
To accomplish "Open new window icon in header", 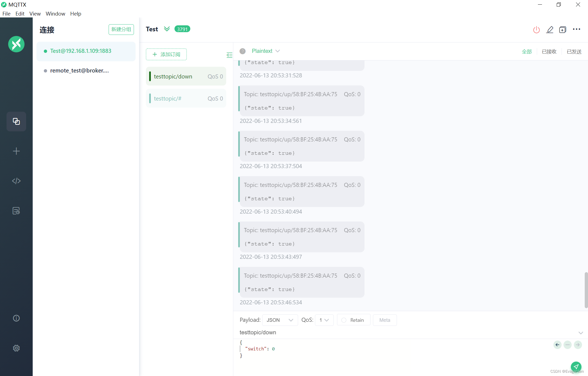I will pos(563,30).
